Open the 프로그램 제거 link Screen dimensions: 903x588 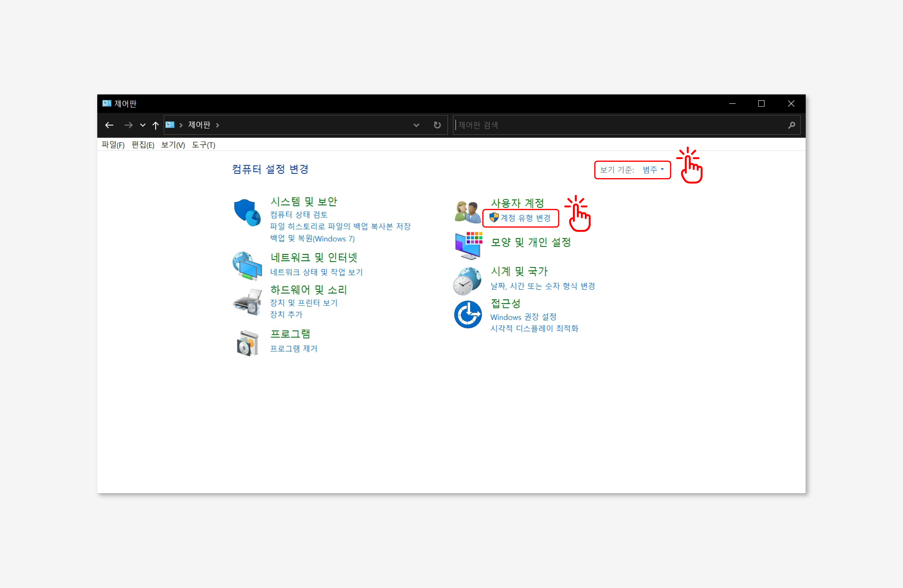point(293,349)
